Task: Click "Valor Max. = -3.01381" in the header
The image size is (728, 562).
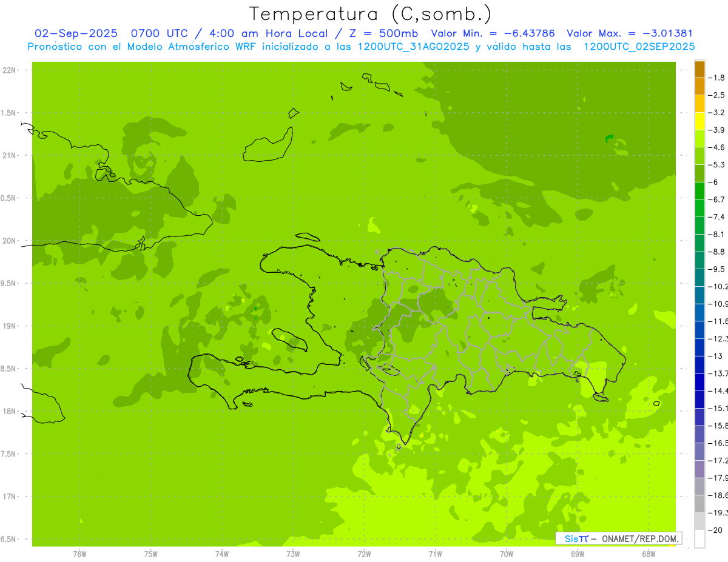Action: click(630, 33)
